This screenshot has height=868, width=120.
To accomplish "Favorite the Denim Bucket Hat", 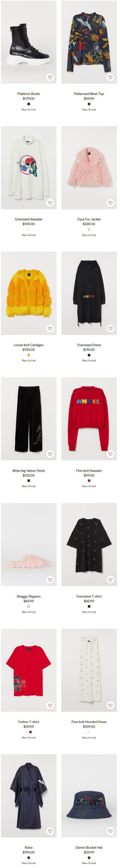I will 110,831.
